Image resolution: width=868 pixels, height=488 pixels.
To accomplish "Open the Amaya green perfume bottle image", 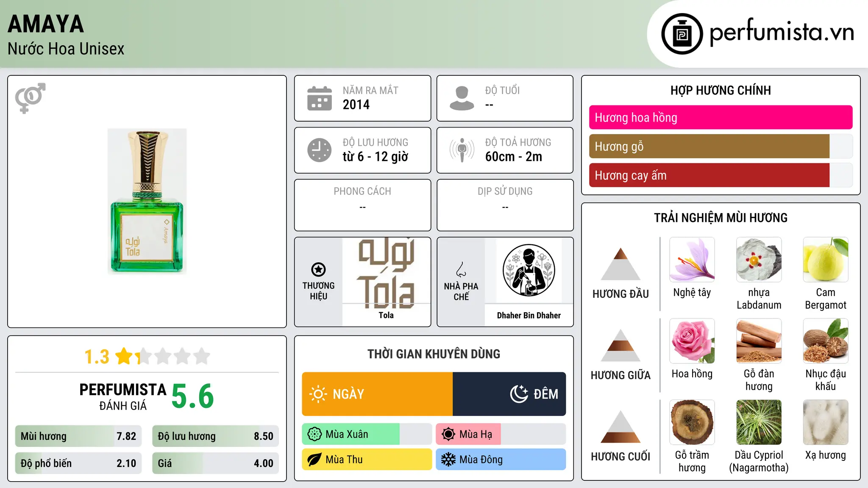I will point(147,201).
